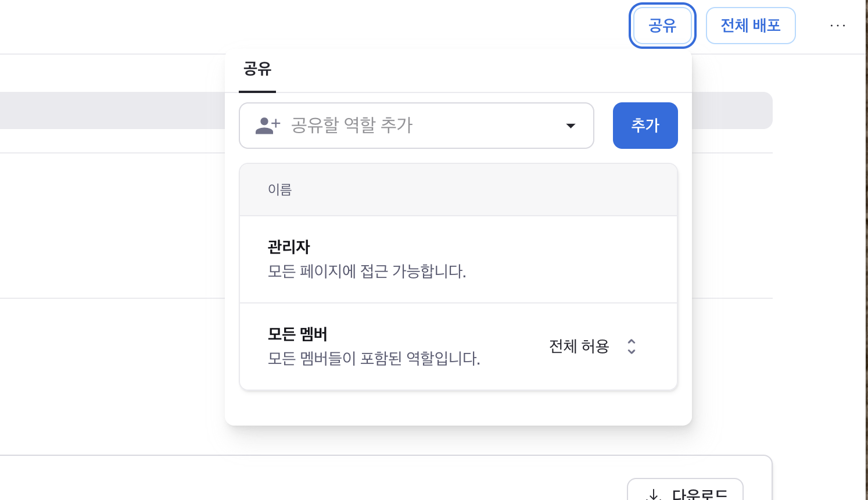This screenshot has width=868, height=500.
Task: Open the 전체 허용 permission dropdown
Action: (x=593, y=347)
